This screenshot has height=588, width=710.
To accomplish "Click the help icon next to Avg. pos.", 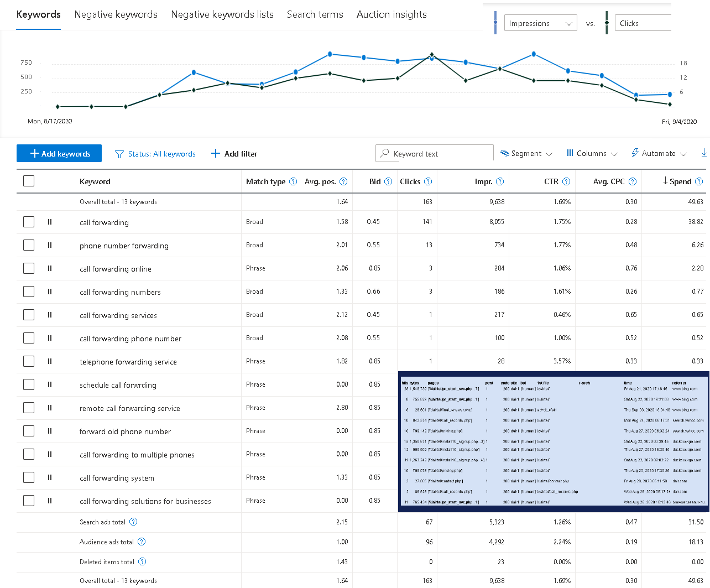I will point(343,181).
